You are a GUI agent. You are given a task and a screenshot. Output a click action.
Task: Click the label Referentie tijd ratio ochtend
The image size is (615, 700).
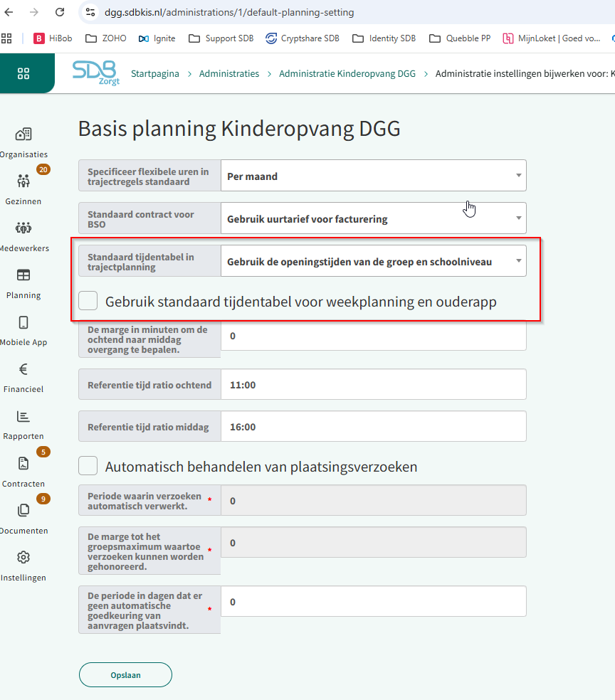point(149,385)
